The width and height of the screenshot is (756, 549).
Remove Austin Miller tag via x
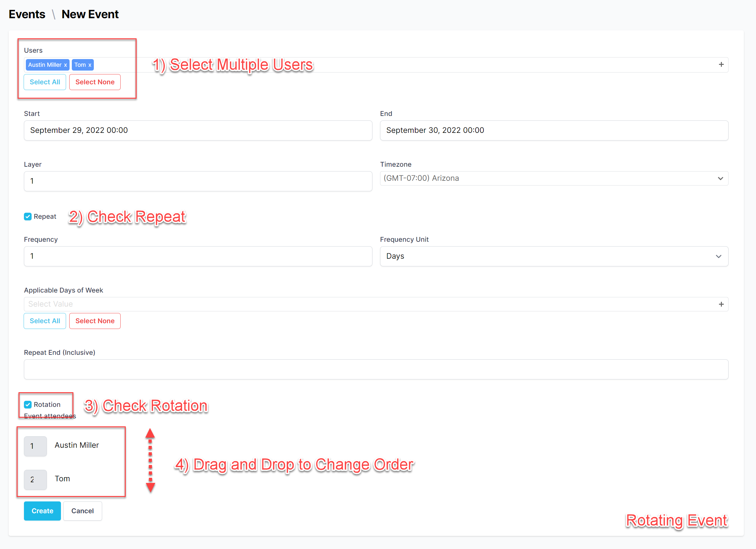click(65, 65)
